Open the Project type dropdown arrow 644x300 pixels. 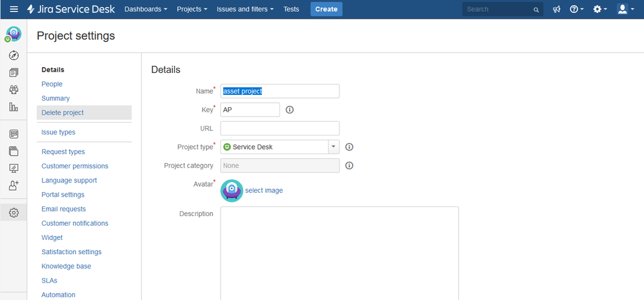point(334,147)
